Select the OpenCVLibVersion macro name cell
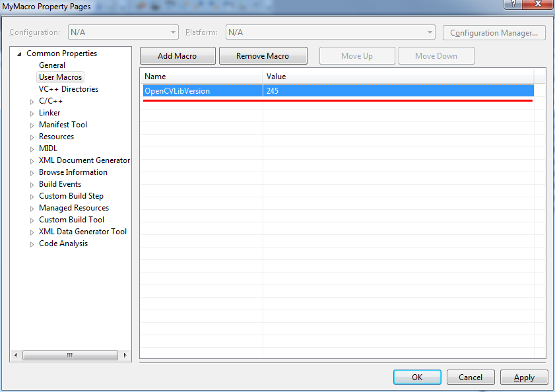 coord(203,90)
